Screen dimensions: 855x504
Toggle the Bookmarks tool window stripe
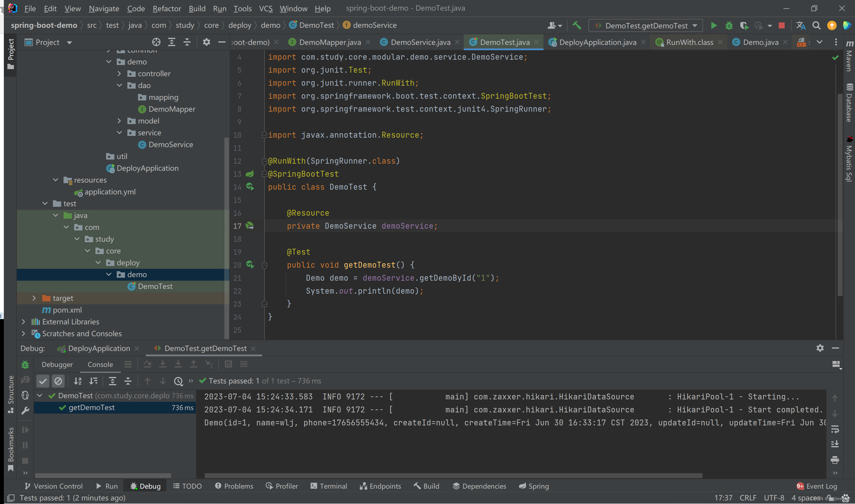[x=11, y=449]
